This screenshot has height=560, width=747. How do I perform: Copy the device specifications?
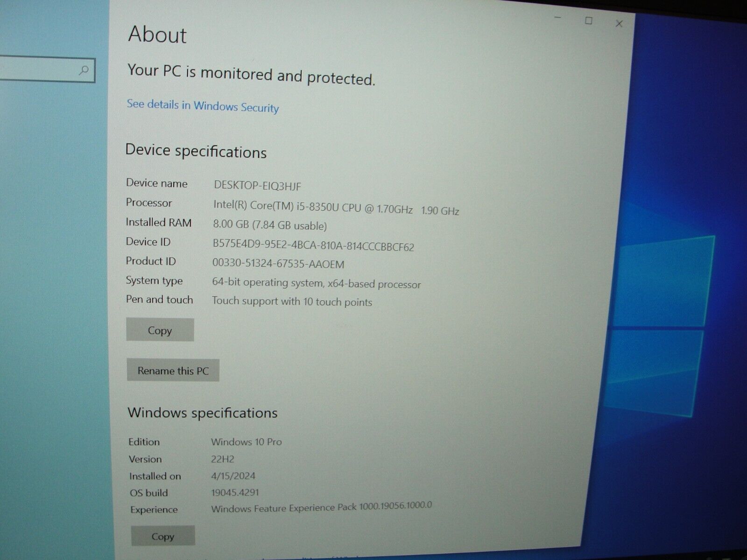click(160, 330)
